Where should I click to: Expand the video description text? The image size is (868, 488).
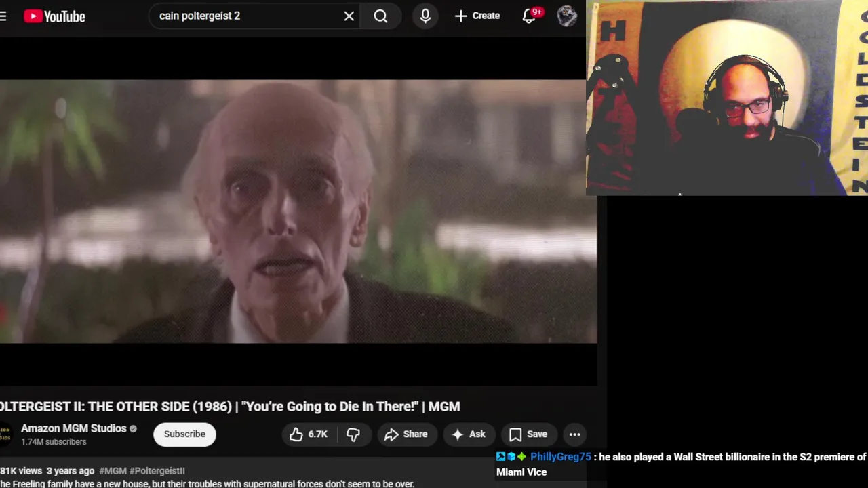(x=207, y=484)
